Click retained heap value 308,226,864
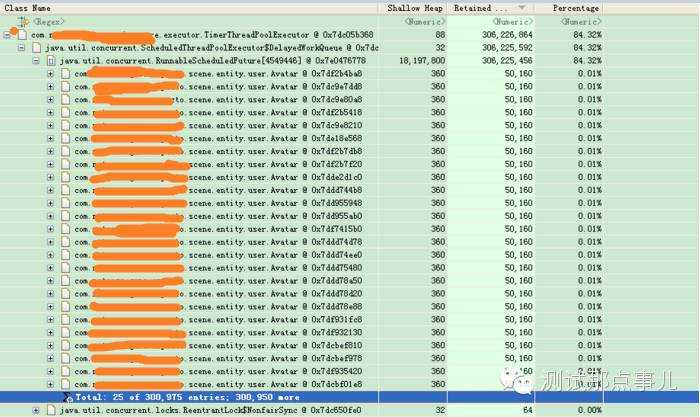The image size is (700, 417). pos(507,34)
